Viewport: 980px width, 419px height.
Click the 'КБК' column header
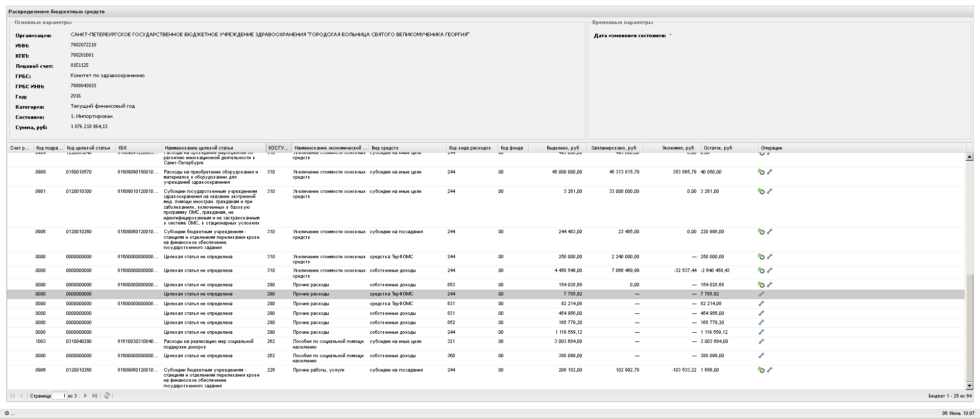[139, 148]
